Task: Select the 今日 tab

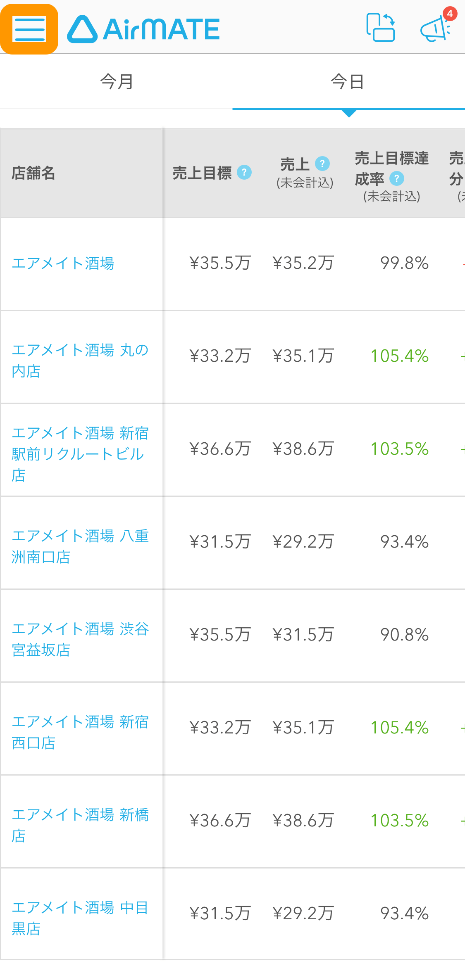Action: click(348, 81)
